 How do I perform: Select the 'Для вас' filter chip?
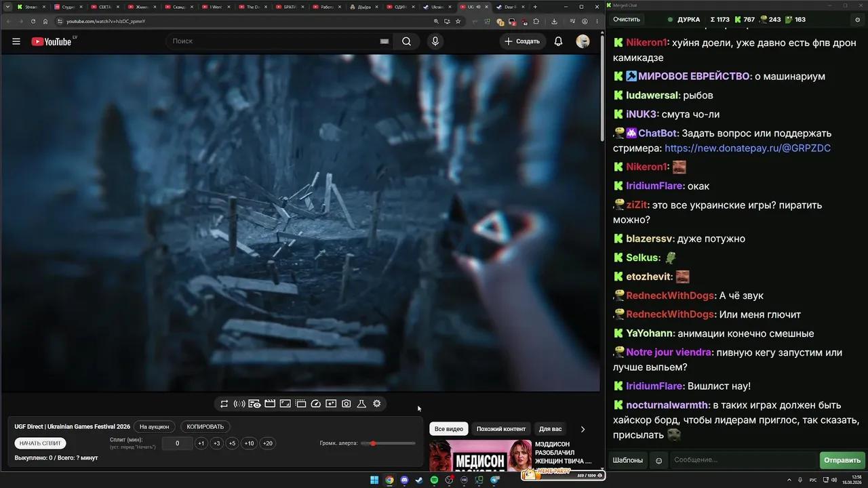tap(550, 429)
